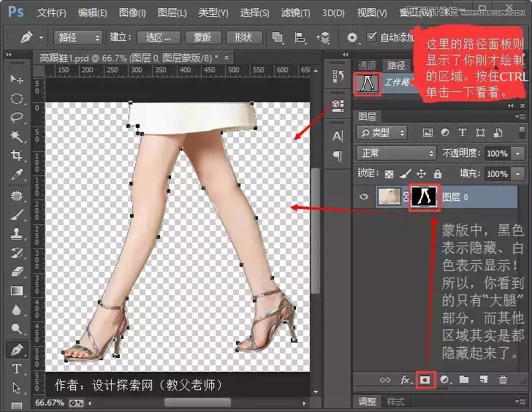Open the 不透明度 slider arrow
The width and height of the screenshot is (532, 412).
[x=518, y=153]
